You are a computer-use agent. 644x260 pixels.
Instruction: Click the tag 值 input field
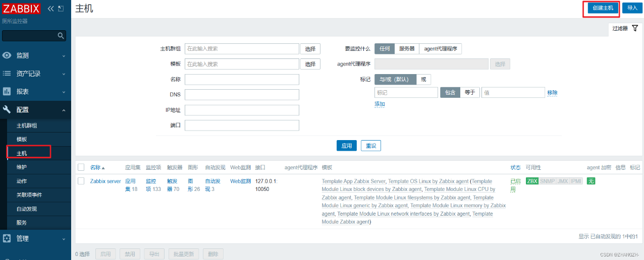pos(513,93)
